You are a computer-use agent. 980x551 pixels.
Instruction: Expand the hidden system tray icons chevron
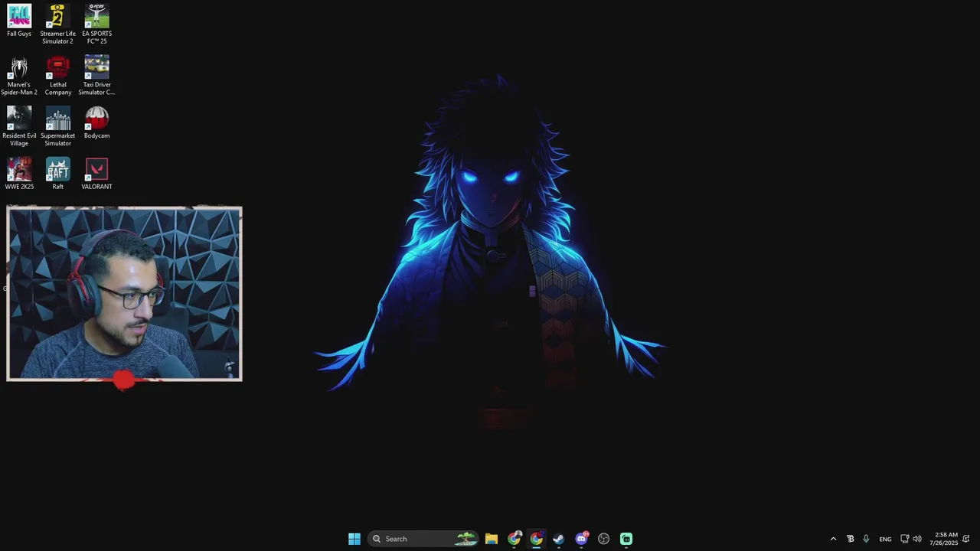coord(834,539)
